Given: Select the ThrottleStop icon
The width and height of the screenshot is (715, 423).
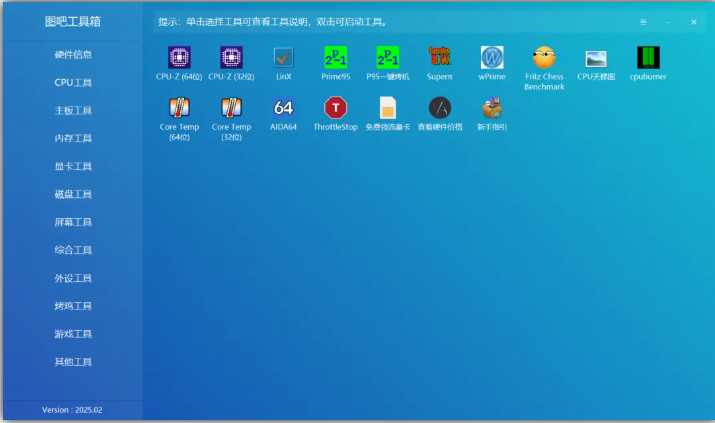Looking at the screenshot, I should [336, 108].
